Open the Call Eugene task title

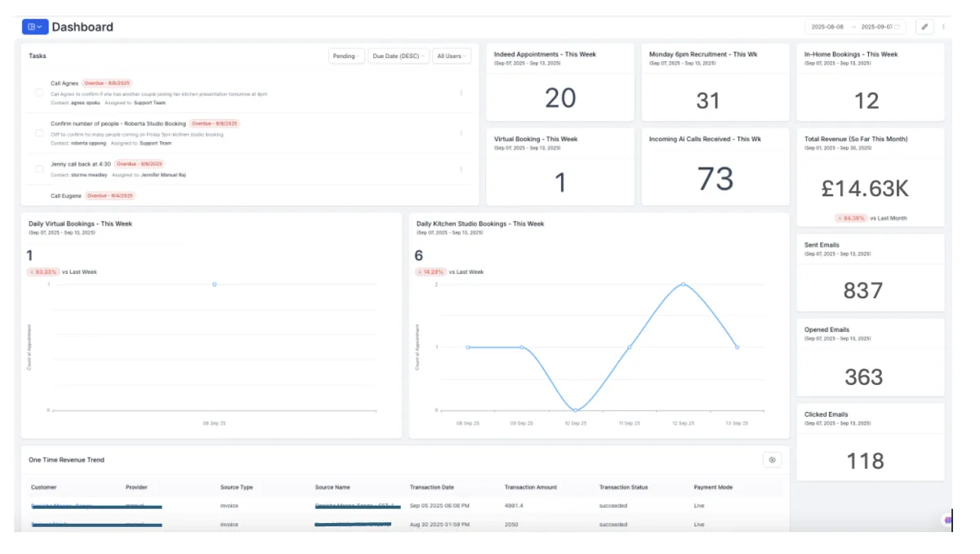(66, 196)
